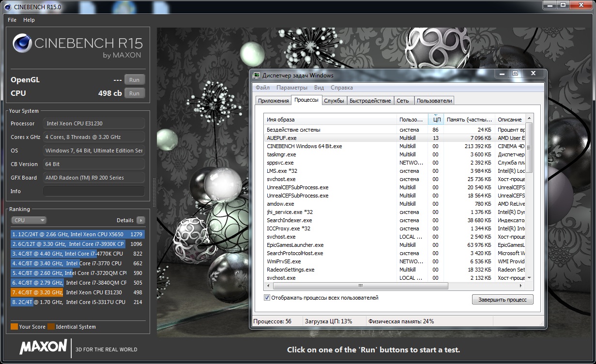
Task: Toggle Отображать процессы всех пользователей checkbox
Action: [267, 298]
